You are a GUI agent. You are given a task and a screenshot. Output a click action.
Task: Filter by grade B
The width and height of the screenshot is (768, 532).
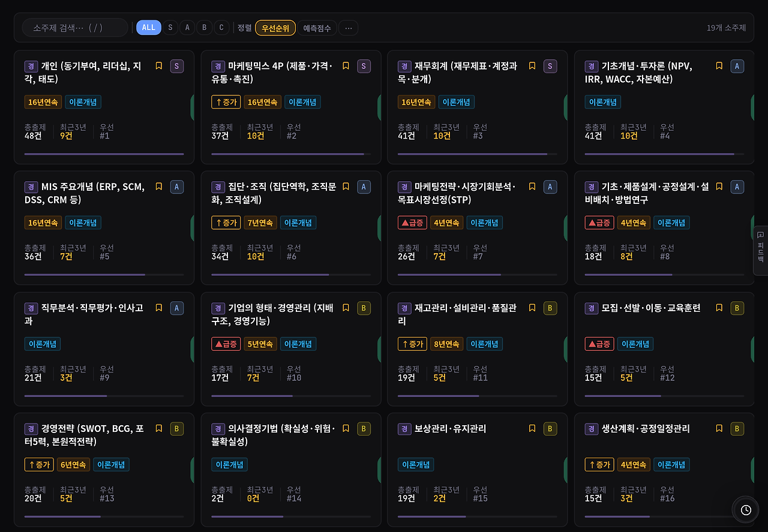[205, 28]
